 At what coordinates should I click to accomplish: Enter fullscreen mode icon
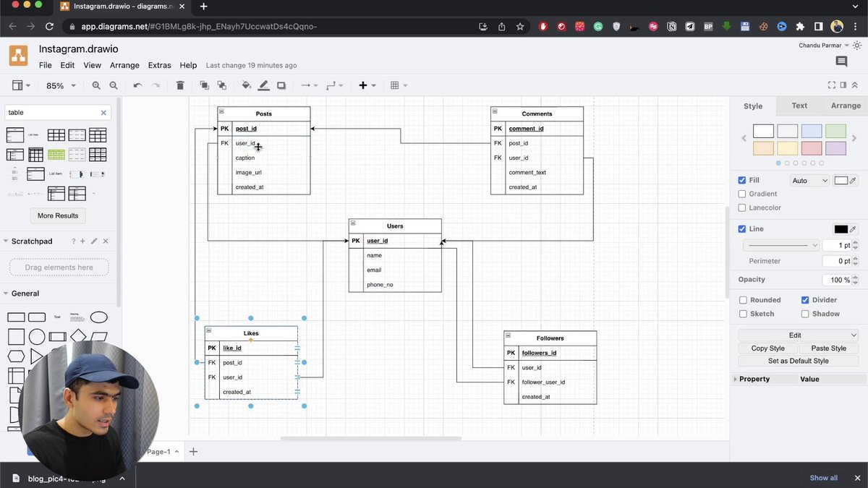832,85
